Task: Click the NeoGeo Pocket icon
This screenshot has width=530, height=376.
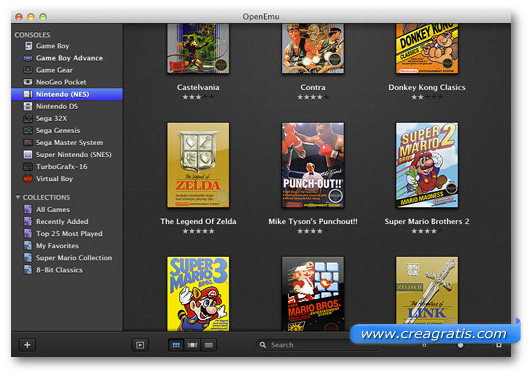Action: tap(28, 82)
